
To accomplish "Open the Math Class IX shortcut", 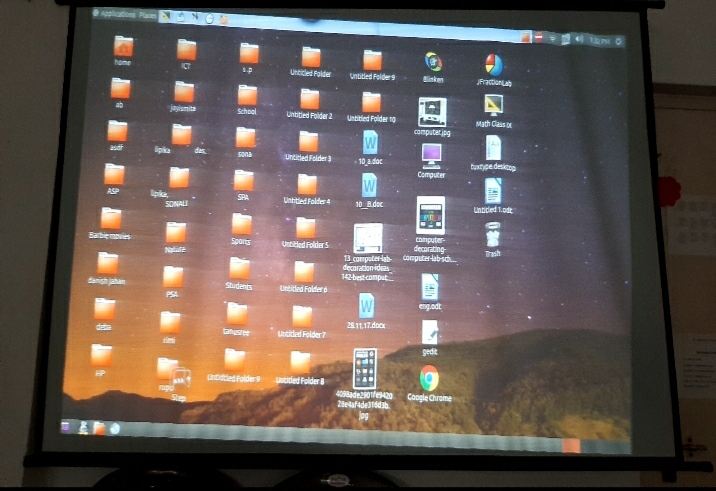I will 493,106.
